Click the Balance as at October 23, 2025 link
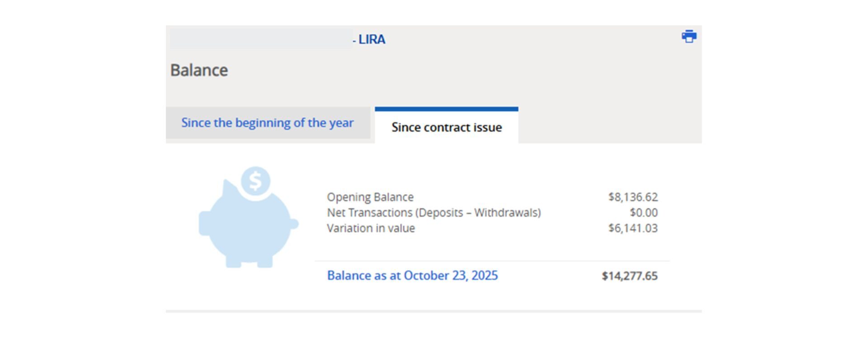The width and height of the screenshot is (868, 343). coord(412,276)
